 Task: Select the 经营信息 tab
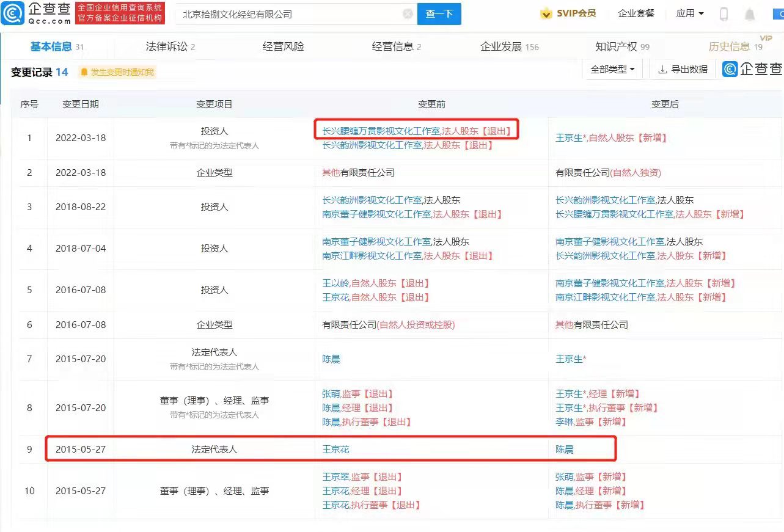click(x=397, y=46)
